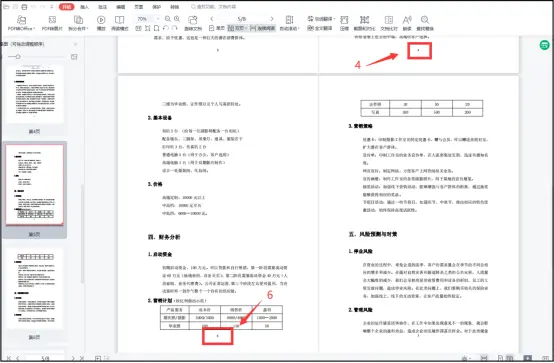Enable 阅读模式 (Reading mode)
The image size is (554, 363).
[120, 23]
